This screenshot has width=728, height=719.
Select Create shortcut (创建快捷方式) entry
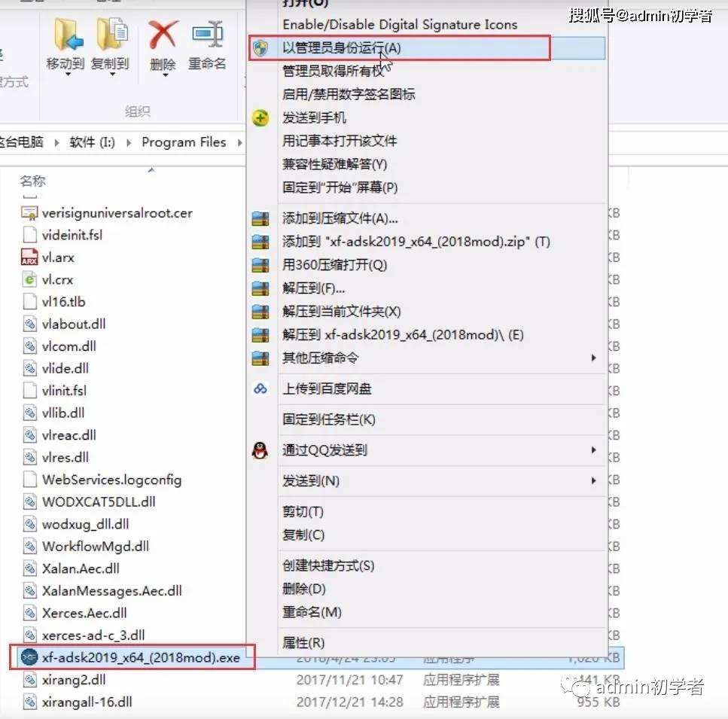tap(328, 566)
